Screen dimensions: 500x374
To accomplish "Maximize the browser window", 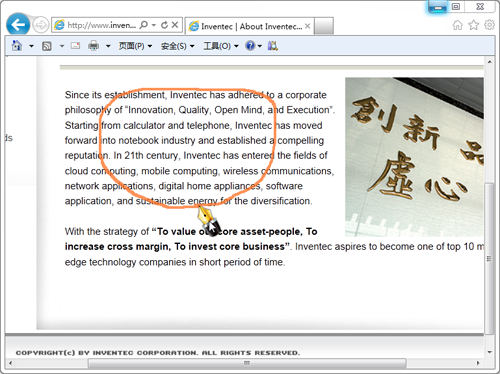I will [456, 6].
